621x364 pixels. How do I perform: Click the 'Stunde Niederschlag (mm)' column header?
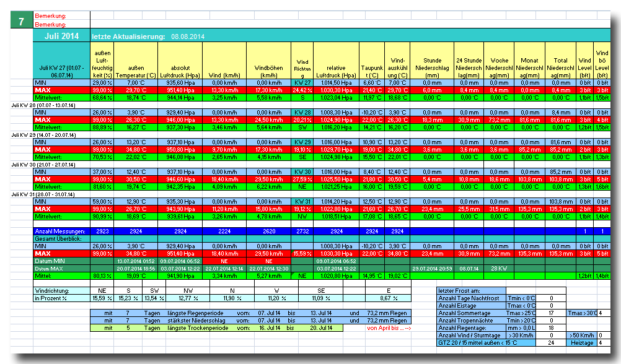click(432, 61)
